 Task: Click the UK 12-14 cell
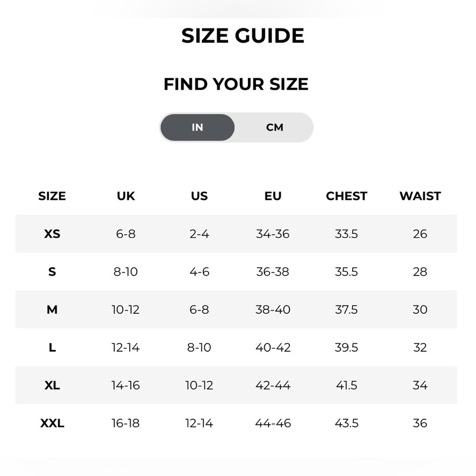(x=126, y=347)
